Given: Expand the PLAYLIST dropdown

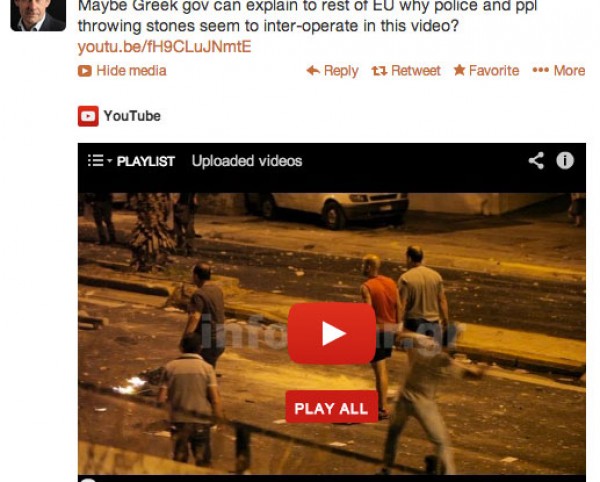Looking at the screenshot, I should (131, 161).
